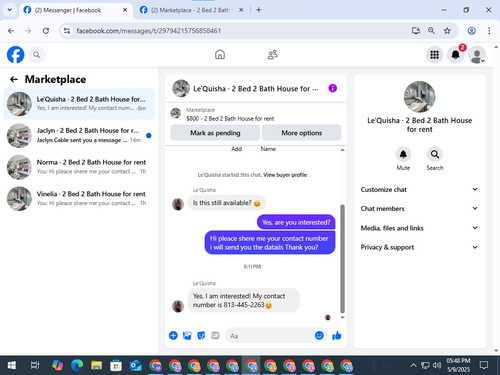Open File Explorer from taskbar
The height and width of the screenshot is (375, 500).
[x=96, y=365]
